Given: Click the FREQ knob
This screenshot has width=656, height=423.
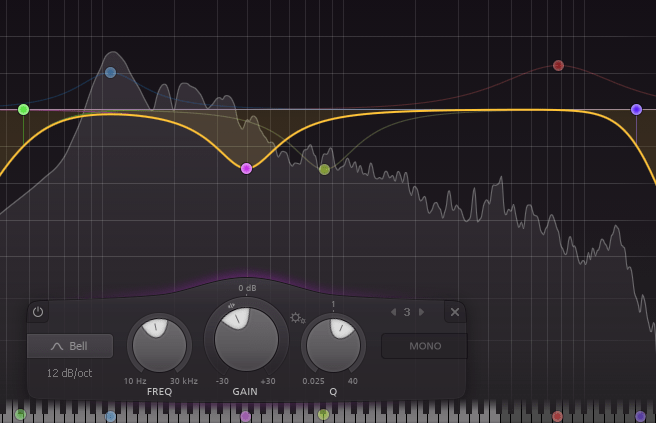Looking at the screenshot, I should (x=159, y=345).
